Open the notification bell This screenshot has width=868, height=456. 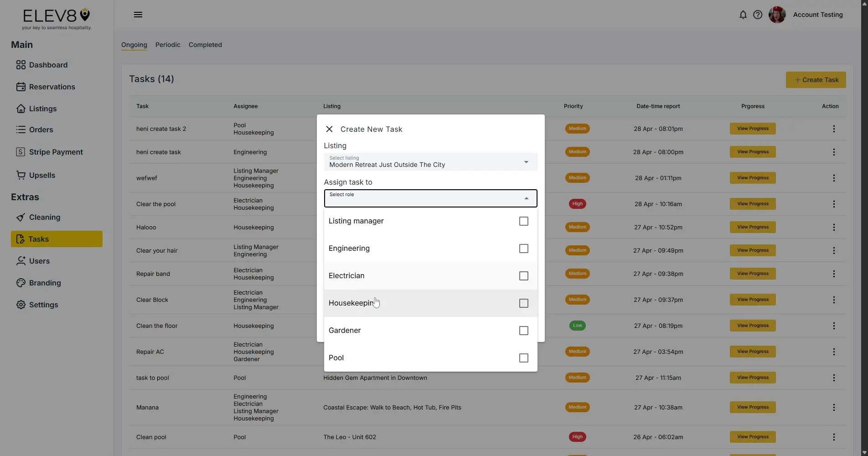point(743,15)
